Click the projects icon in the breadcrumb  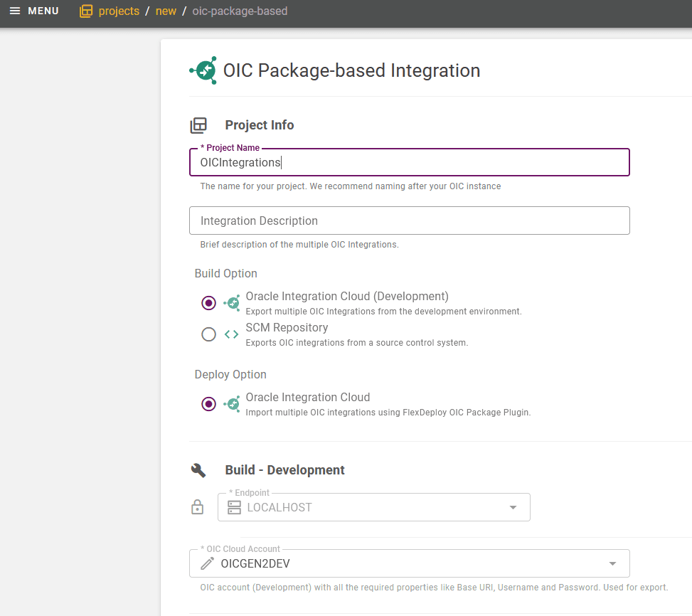pos(86,11)
